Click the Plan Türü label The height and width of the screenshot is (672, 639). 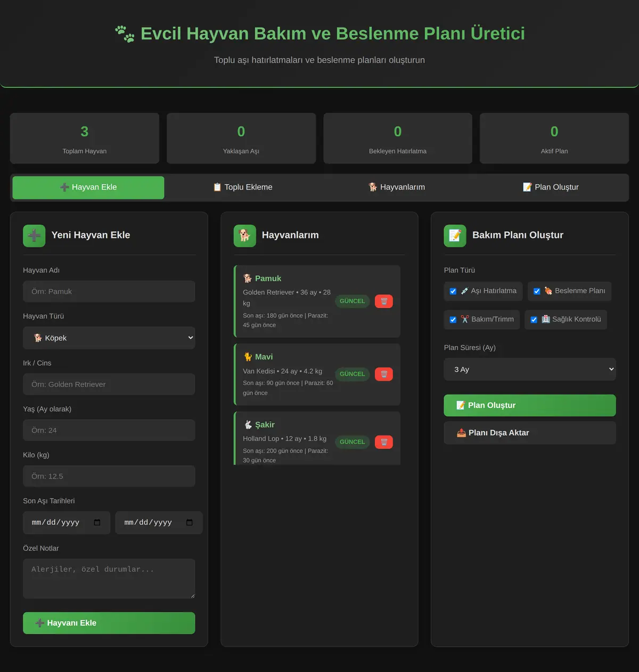coord(460,271)
